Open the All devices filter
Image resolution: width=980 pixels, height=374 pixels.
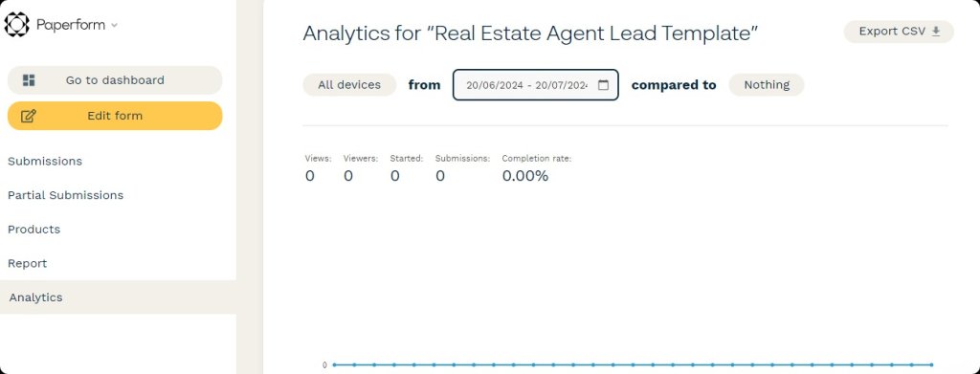click(x=349, y=85)
